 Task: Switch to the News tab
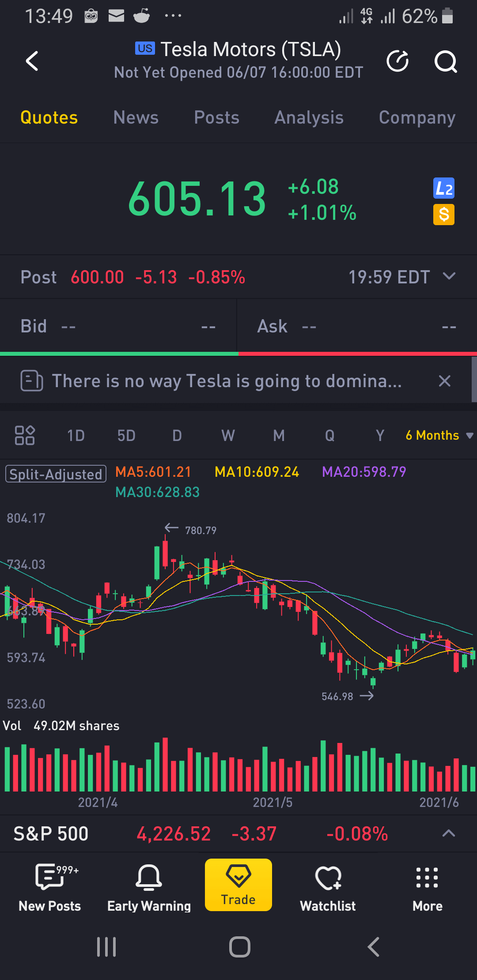click(x=136, y=117)
